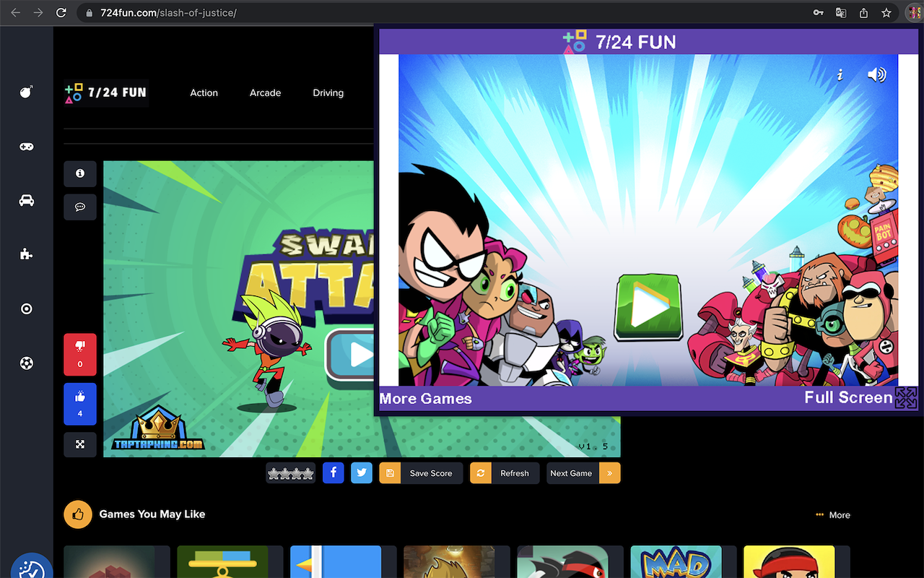
Task: Bookmark this page with star icon
Action: point(886,13)
